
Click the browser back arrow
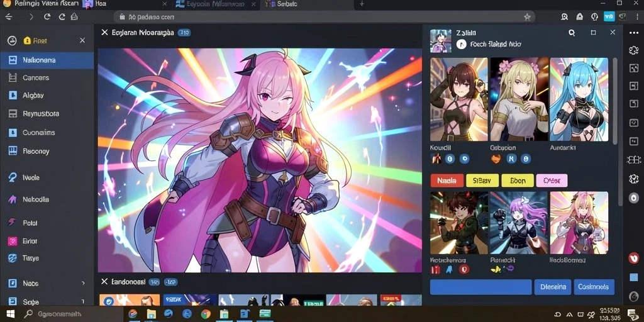pyautogui.click(x=9, y=17)
